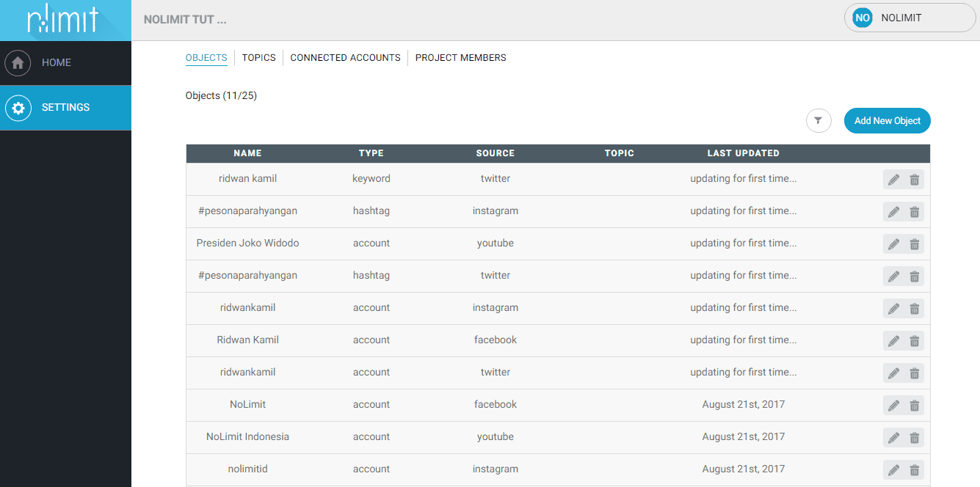Click 'updating for first time...' in ridwan kamil row
Image resolution: width=980 pixels, height=487 pixels.
(744, 179)
